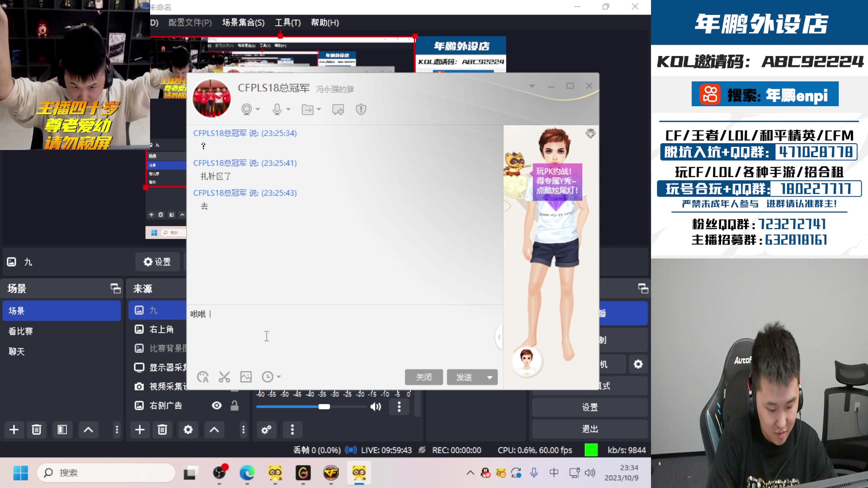Screen dimensions: 868x488
Task: Start a video call with webcam icon
Action: (246, 109)
